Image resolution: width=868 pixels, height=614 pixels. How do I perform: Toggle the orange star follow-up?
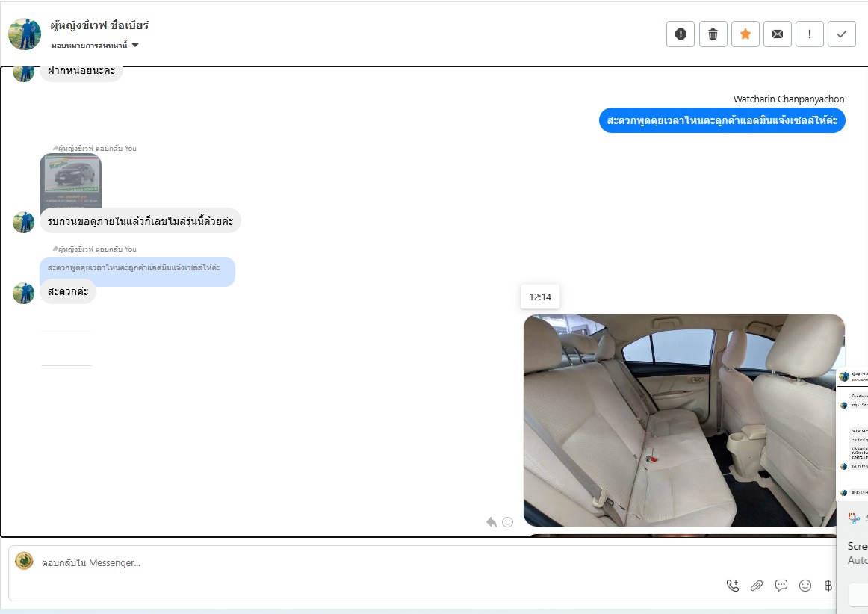pos(745,34)
